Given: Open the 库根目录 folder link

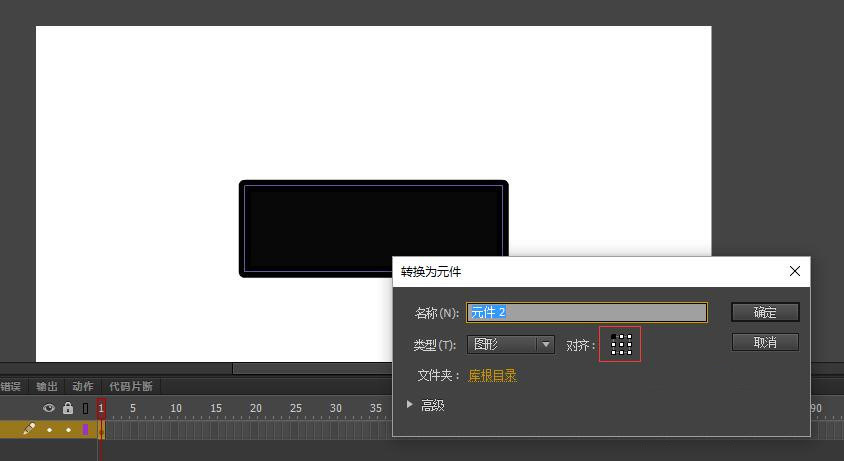Looking at the screenshot, I should (x=493, y=375).
